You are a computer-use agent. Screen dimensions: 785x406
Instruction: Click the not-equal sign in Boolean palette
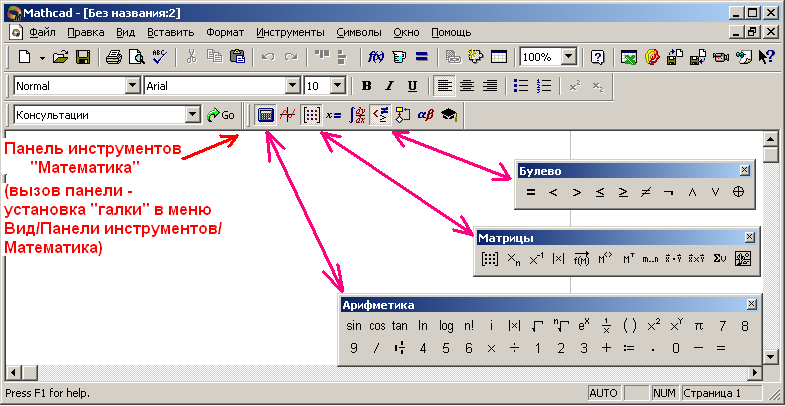coord(646,192)
